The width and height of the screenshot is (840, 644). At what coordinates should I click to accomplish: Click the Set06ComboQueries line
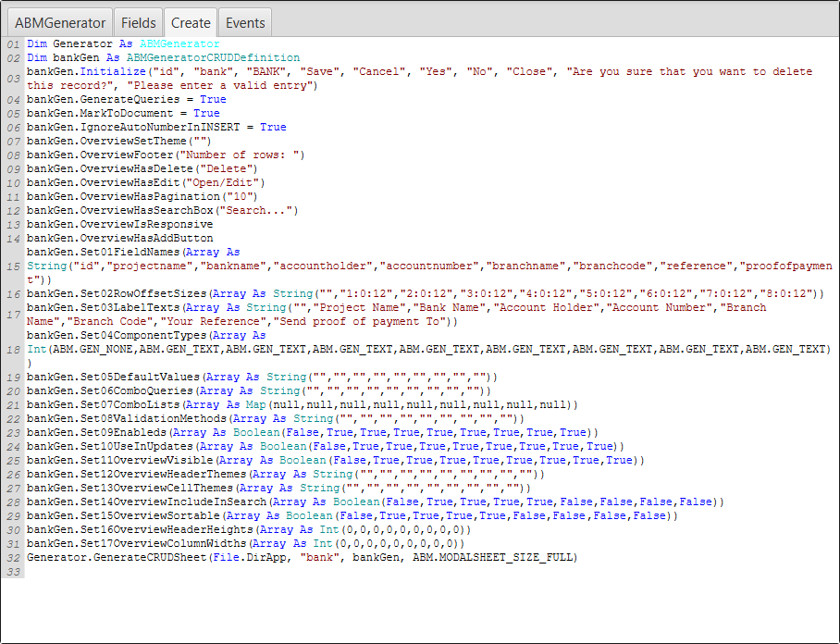[x=259, y=391]
